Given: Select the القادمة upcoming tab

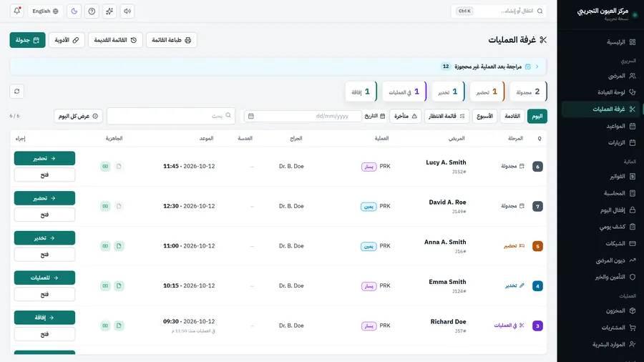Looking at the screenshot, I should [512, 116].
